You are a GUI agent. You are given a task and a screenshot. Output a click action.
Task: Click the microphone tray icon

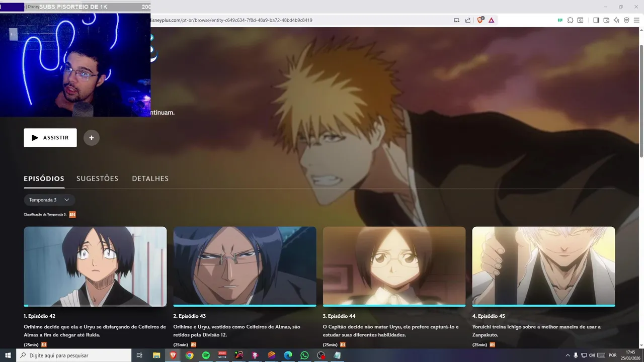tap(576, 355)
